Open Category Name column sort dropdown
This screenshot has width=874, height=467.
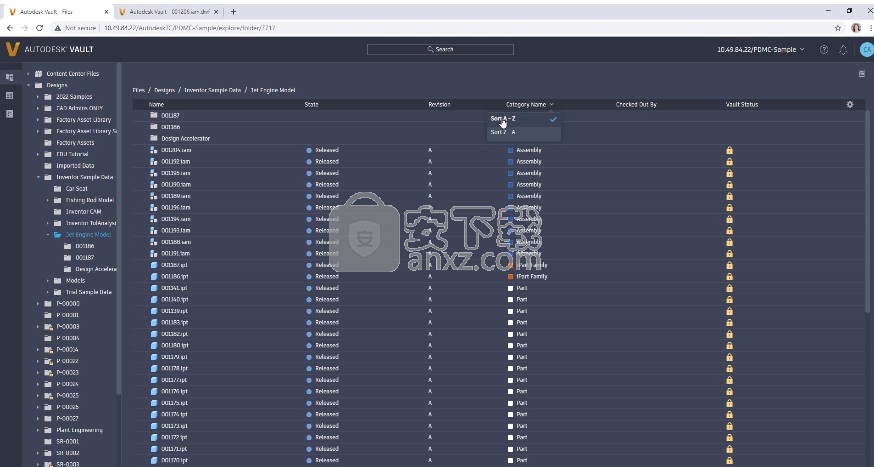pyautogui.click(x=552, y=104)
